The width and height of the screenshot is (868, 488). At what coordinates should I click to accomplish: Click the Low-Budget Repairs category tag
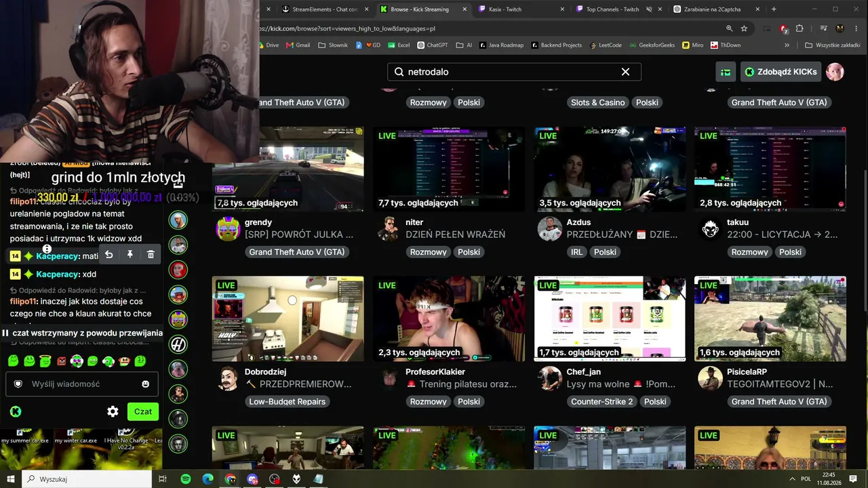pos(288,402)
